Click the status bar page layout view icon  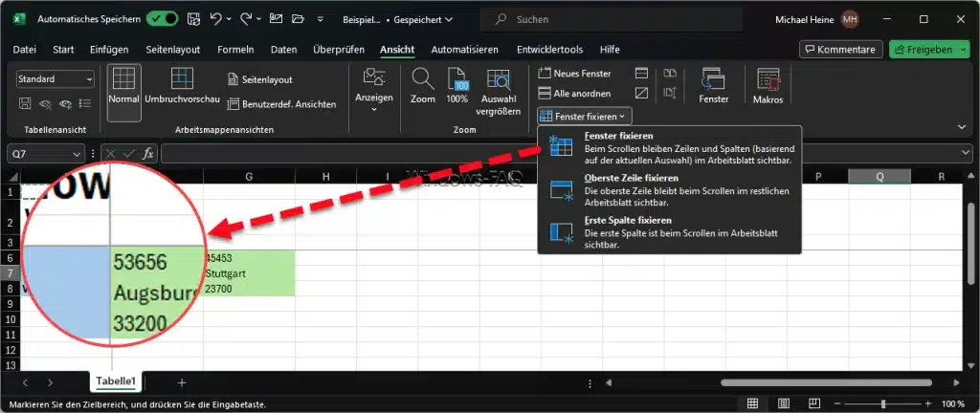[784, 403]
